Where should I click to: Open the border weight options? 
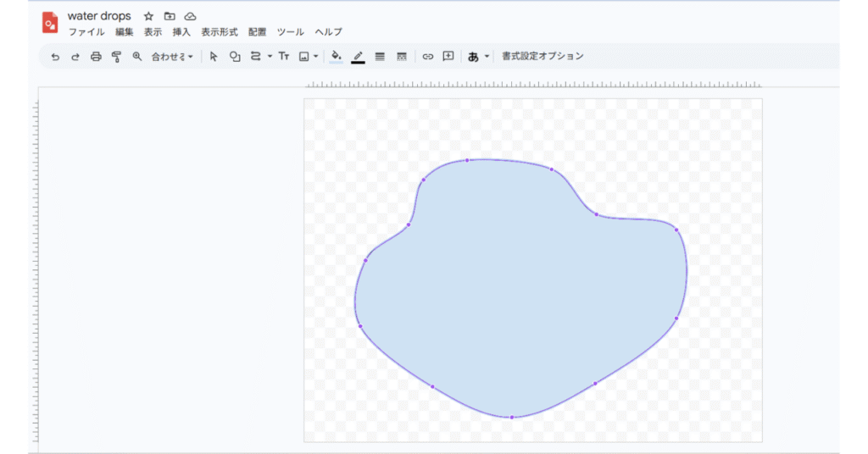coord(380,57)
